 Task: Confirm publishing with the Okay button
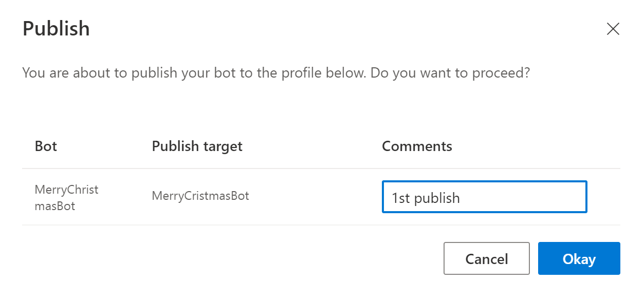pyautogui.click(x=579, y=258)
